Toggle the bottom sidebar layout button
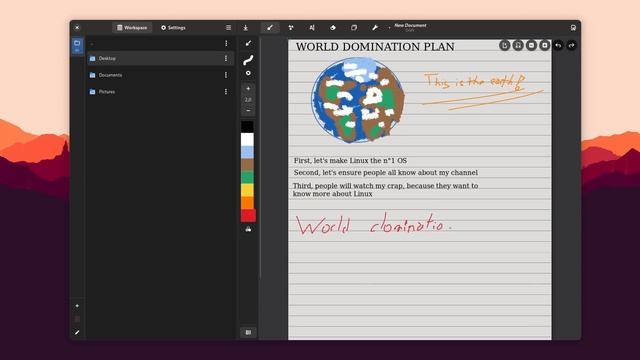 (248, 332)
